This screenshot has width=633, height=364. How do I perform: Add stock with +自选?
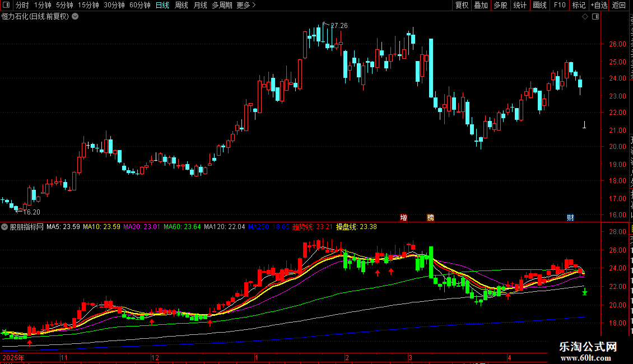599,5
